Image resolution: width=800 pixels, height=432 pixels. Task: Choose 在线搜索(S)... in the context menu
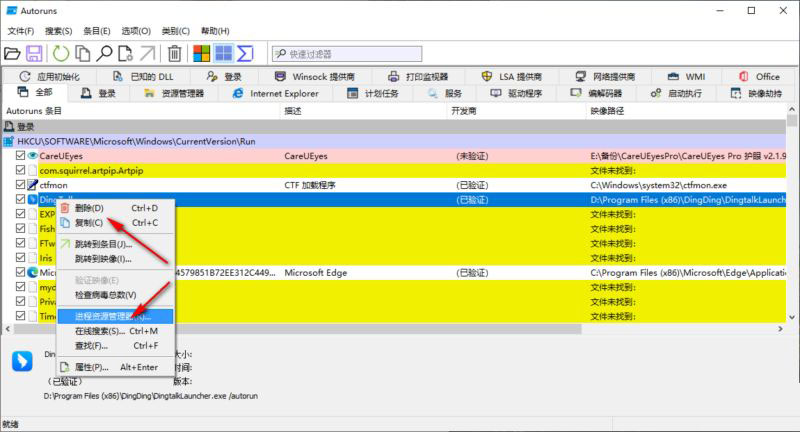point(115,332)
